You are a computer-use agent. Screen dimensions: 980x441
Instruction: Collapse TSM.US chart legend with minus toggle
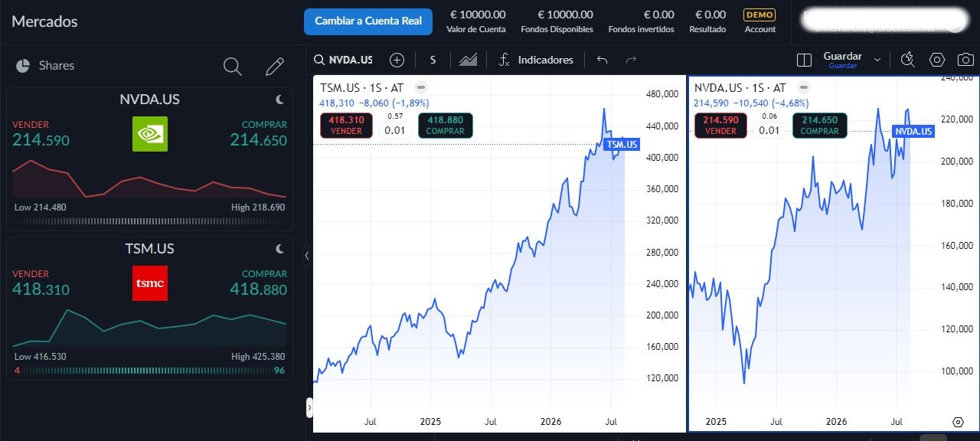(x=421, y=87)
